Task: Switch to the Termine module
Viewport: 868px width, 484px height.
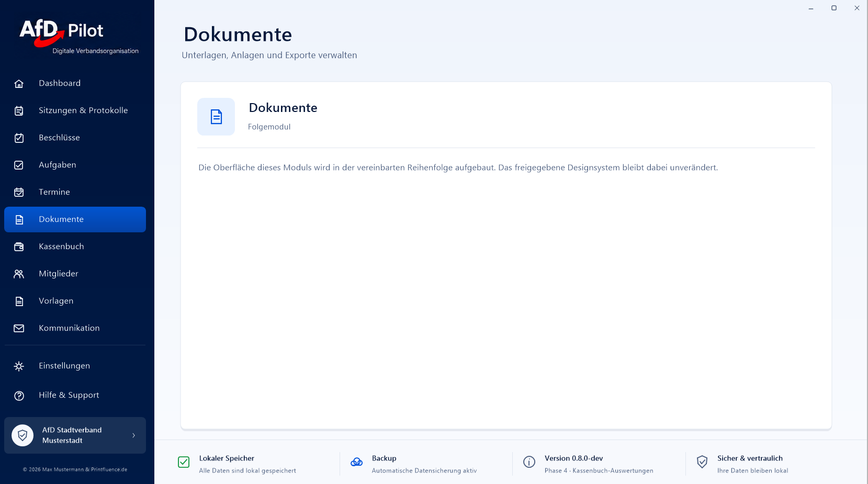Action: (54, 192)
